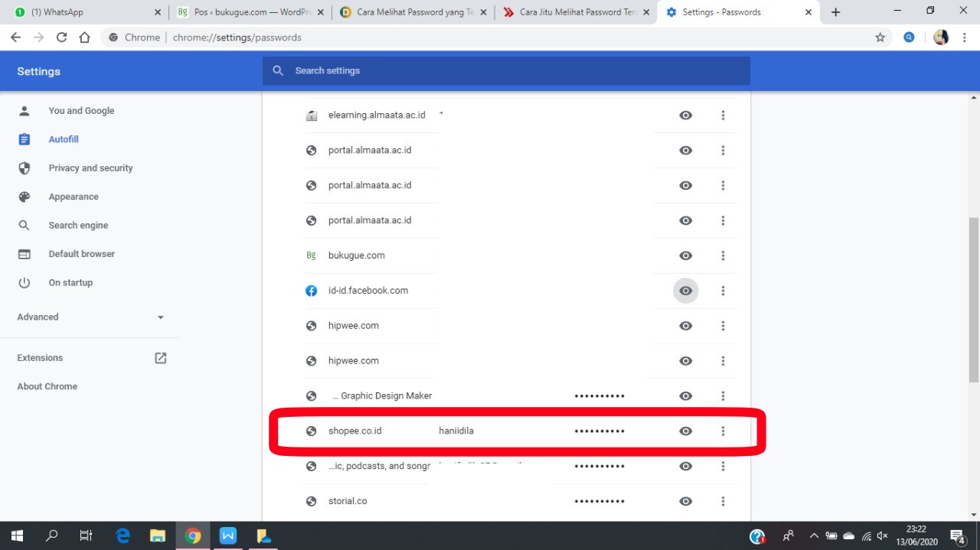This screenshot has height=550, width=980.
Task: Open Extensions external link icon
Action: 161,358
